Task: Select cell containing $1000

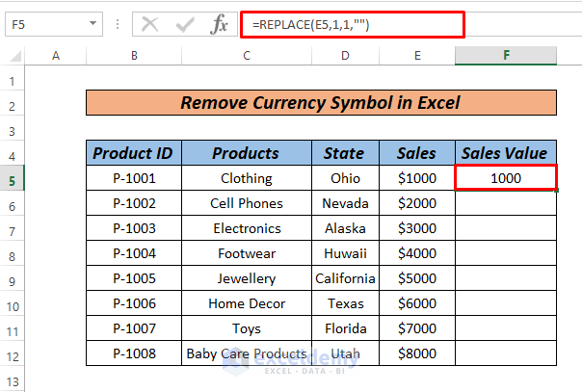Action: 417,178
